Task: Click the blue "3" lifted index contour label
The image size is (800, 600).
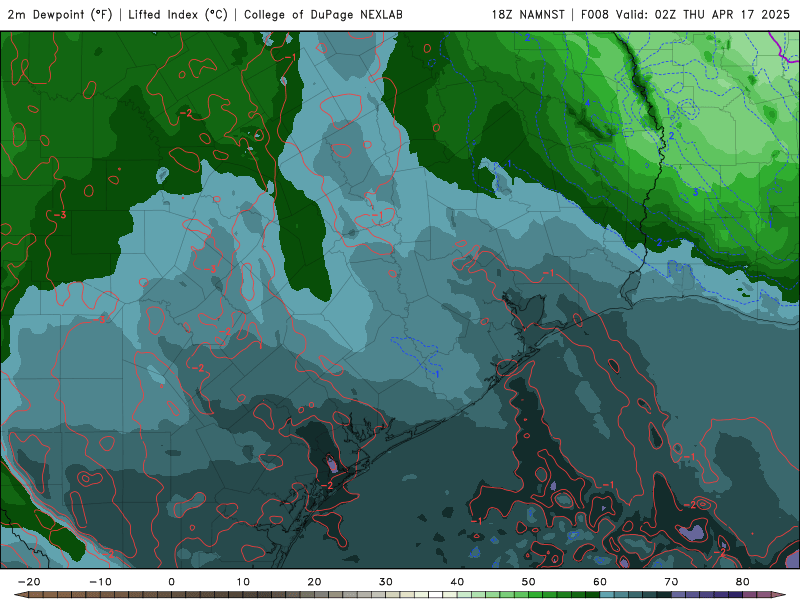Action: 695,192
